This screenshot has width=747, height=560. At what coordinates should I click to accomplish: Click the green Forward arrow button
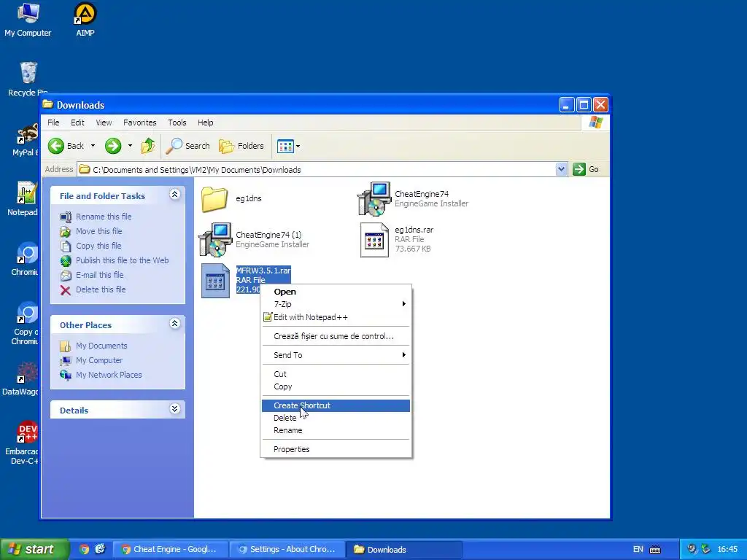[113, 146]
